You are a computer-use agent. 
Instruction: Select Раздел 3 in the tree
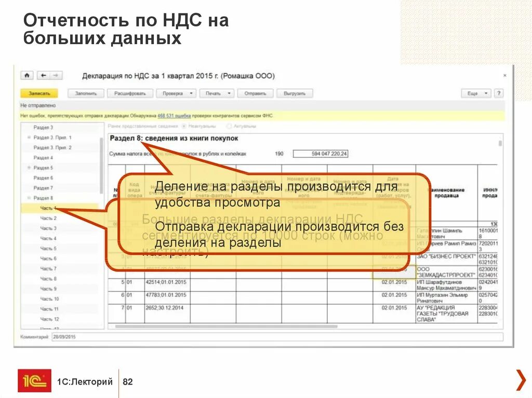43,127
